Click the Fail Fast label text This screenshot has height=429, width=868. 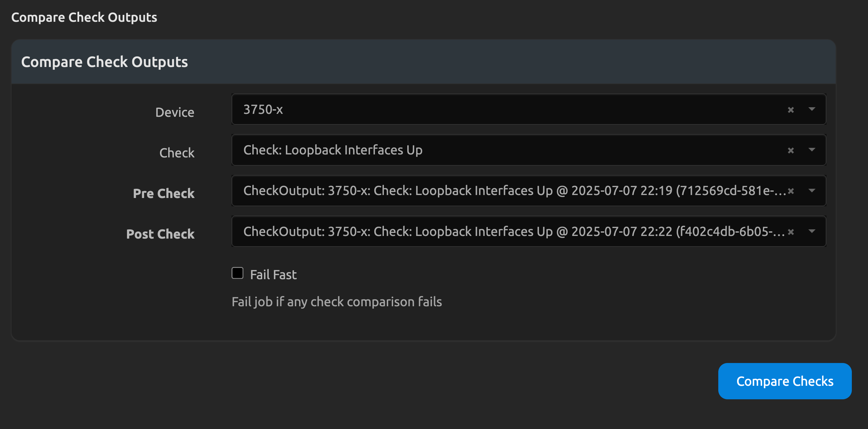(273, 275)
